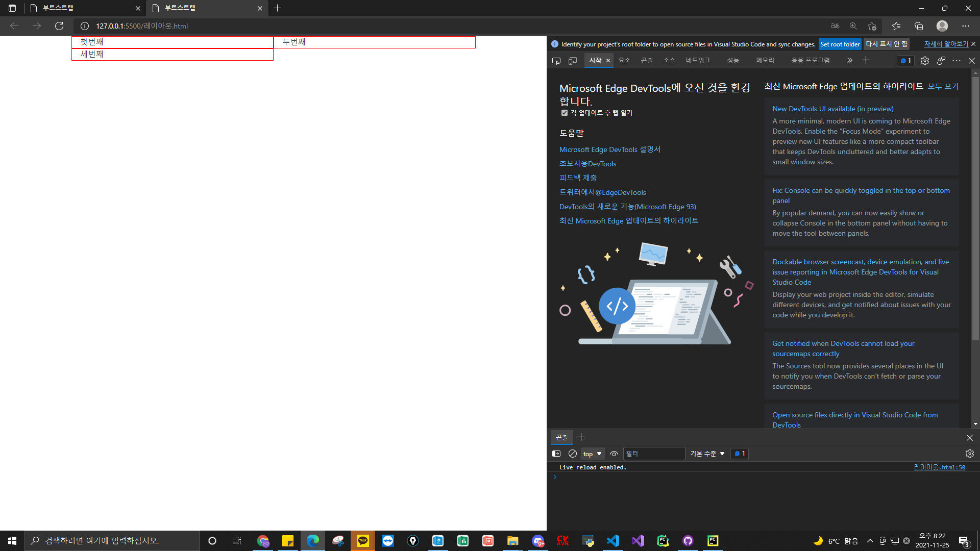Click the DevTools welcome panel scrollbar

pos(975,204)
